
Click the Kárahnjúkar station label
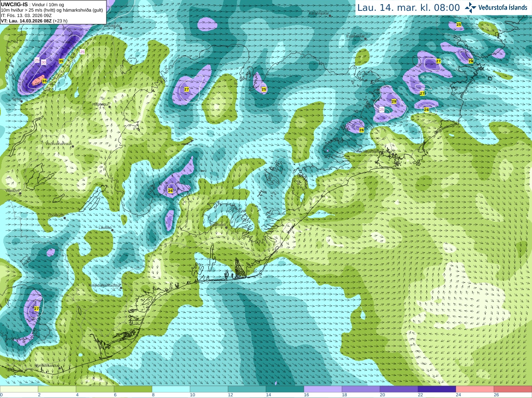(x=319, y=13)
